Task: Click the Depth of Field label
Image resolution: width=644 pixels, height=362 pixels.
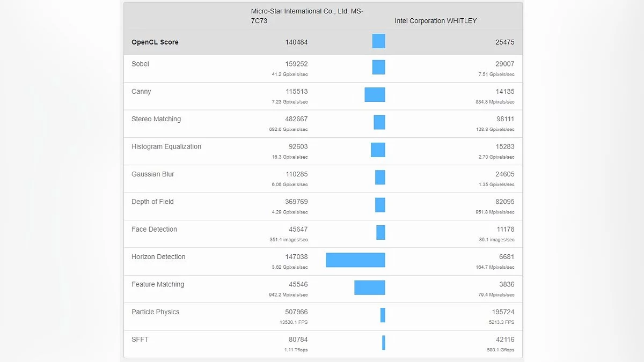Action: (152, 202)
